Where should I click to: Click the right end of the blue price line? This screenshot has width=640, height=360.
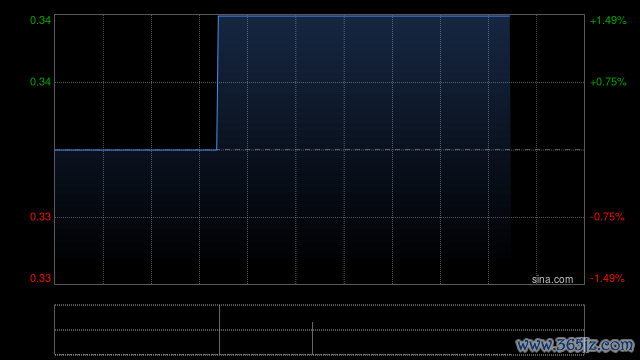coord(509,16)
